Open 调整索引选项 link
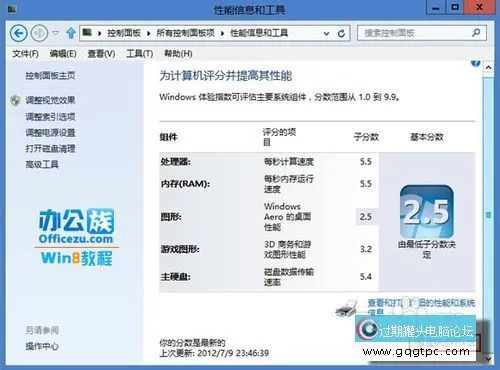Image resolution: width=500 pixels, height=370 pixels. (50, 117)
